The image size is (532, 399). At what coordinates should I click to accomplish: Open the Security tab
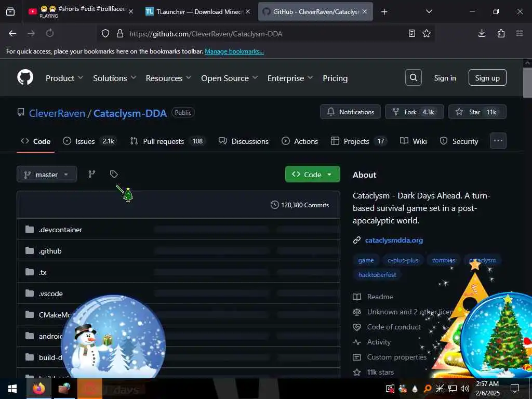coord(459,141)
